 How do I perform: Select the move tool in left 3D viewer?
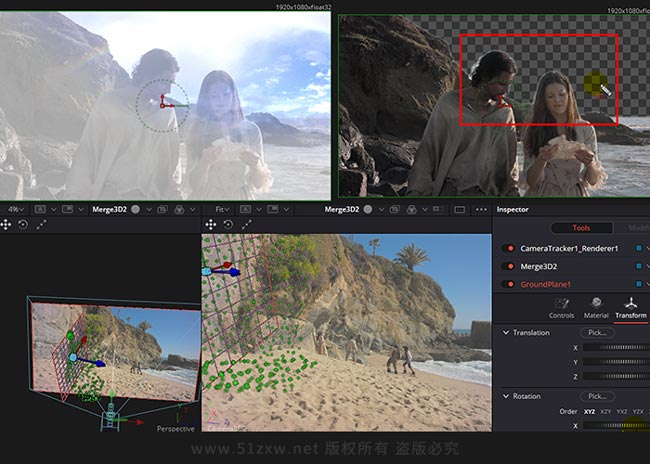pyautogui.click(x=6, y=225)
